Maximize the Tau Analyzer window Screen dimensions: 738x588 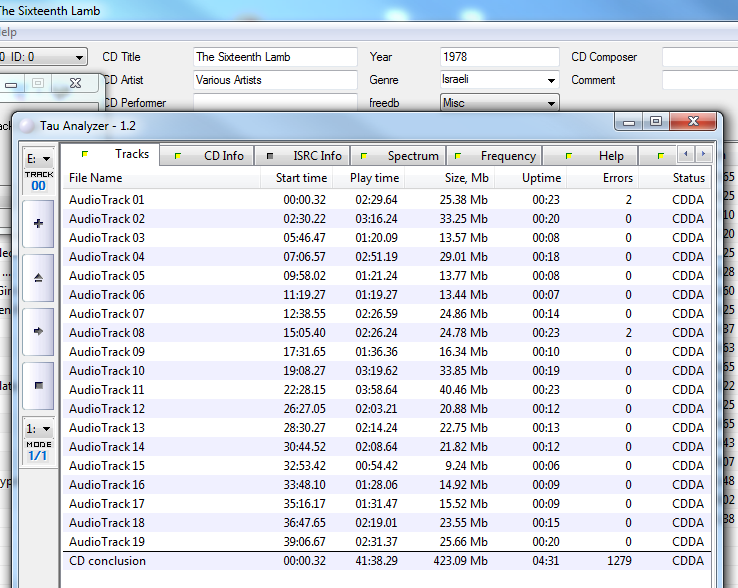[656, 121]
